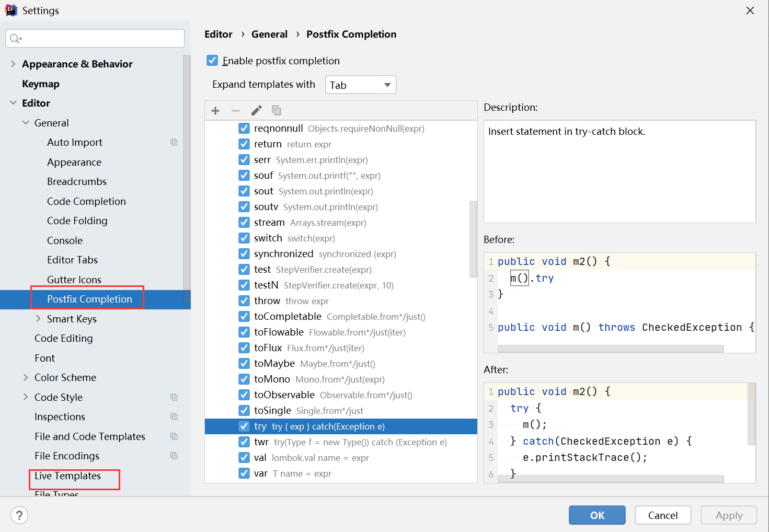This screenshot has width=769, height=532.
Task: Click the project-level icon next to Code Style
Action: pyautogui.click(x=174, y=397)
